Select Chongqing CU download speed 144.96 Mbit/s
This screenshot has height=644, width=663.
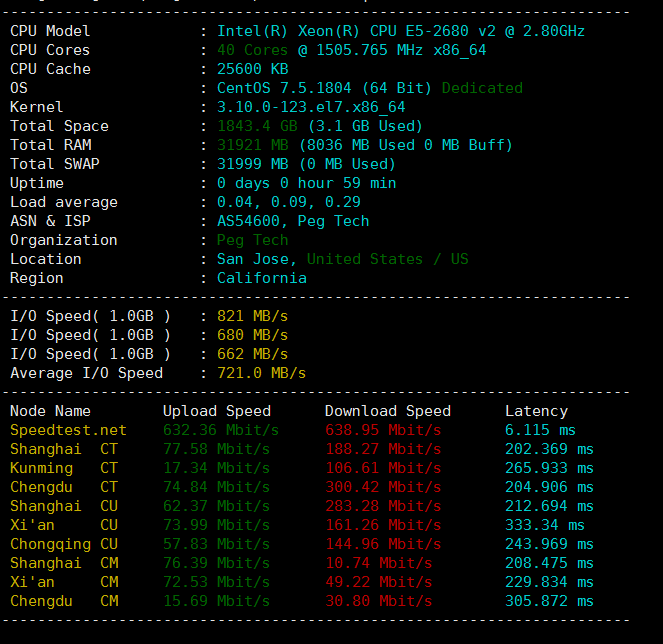click(383, 544)
